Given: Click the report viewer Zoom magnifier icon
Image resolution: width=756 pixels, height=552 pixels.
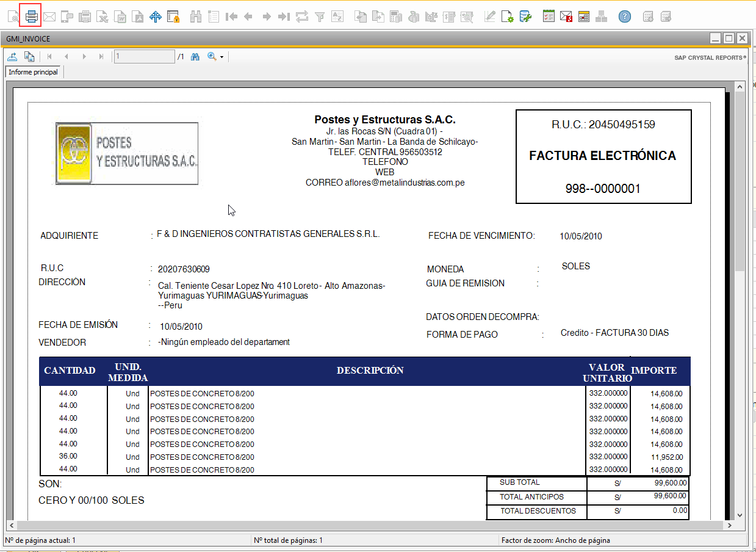Looking at the screenshot, I should pos(212,57).
